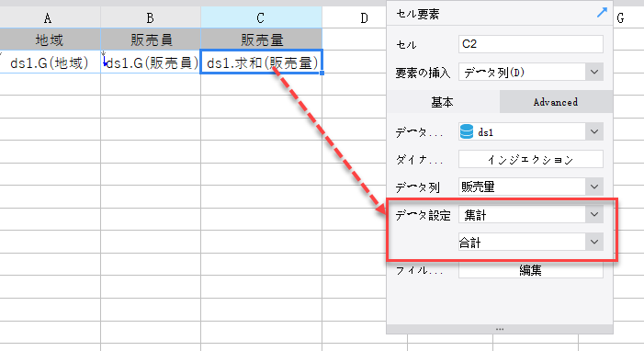Switch to the 基本 tab

point(443,102)
